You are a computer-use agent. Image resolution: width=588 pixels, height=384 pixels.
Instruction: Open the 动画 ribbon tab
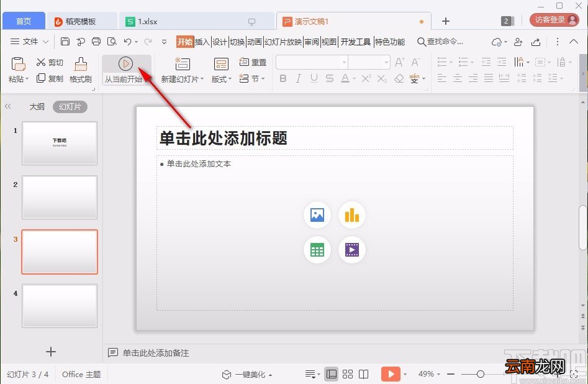point(254,42)
